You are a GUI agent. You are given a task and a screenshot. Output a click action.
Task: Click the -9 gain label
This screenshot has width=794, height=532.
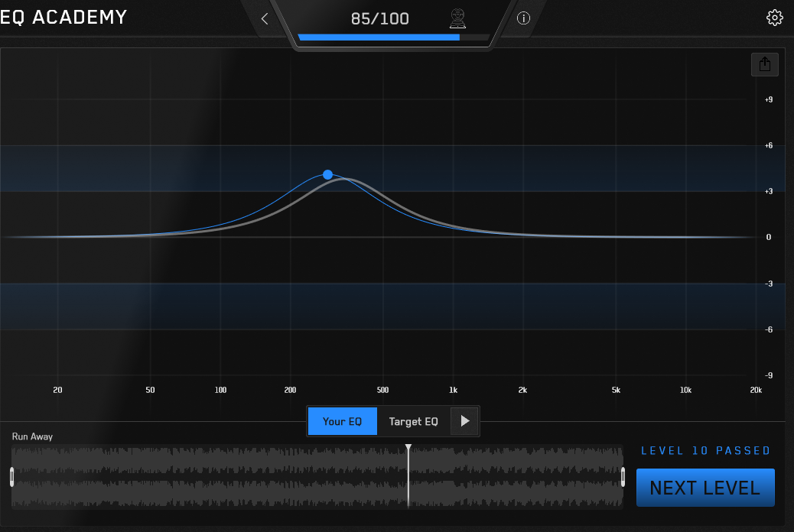click(x=769, y=375)
